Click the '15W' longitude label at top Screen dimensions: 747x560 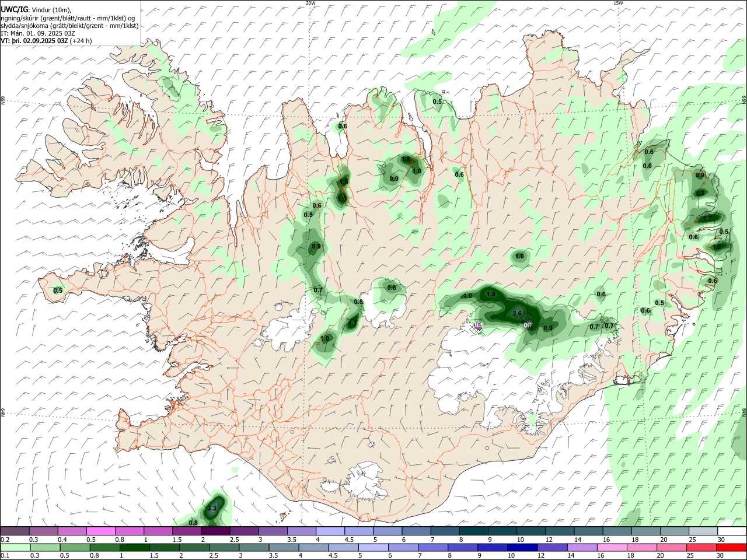pyautogui.click(x=617, y=3)
